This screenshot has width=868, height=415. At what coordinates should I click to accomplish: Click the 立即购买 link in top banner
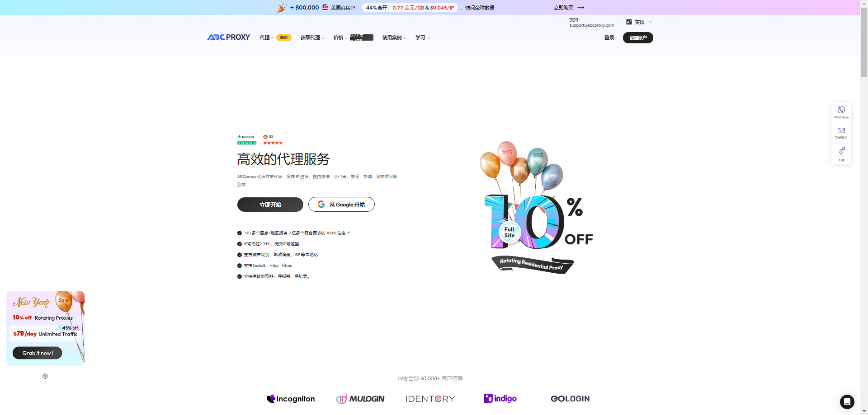tap(568, 8)
